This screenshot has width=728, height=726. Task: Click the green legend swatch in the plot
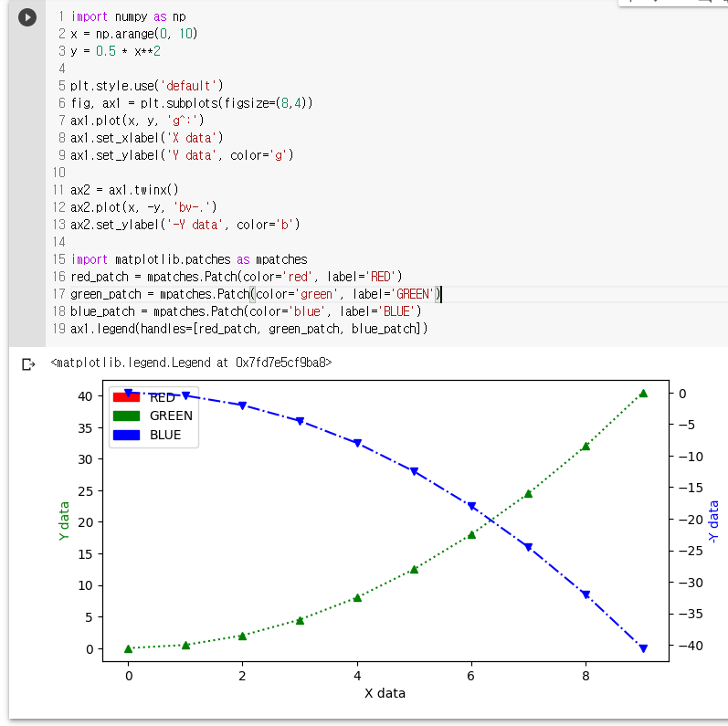[x=126, y=416]
